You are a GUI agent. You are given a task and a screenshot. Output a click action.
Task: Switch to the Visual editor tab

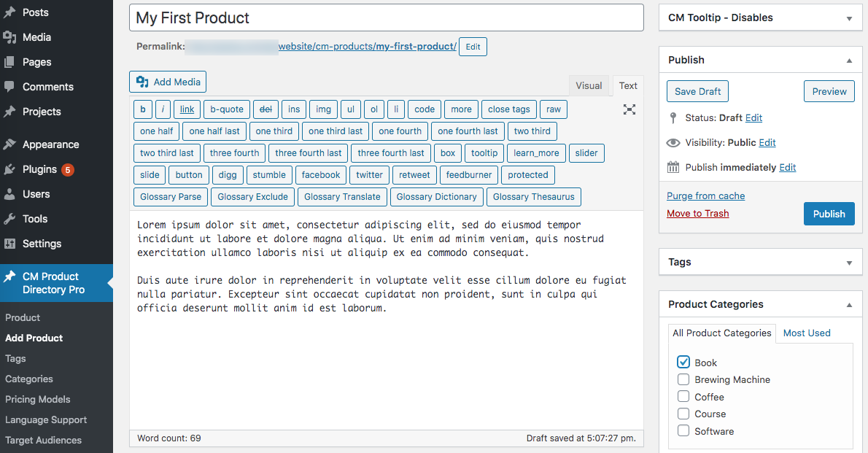click(589, 86)
